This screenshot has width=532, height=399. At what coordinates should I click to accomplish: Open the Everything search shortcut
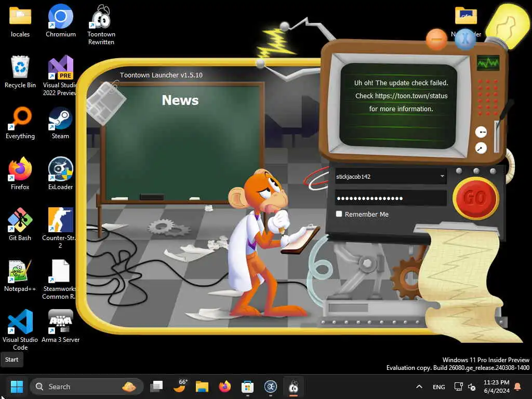(x=20, y=123)
